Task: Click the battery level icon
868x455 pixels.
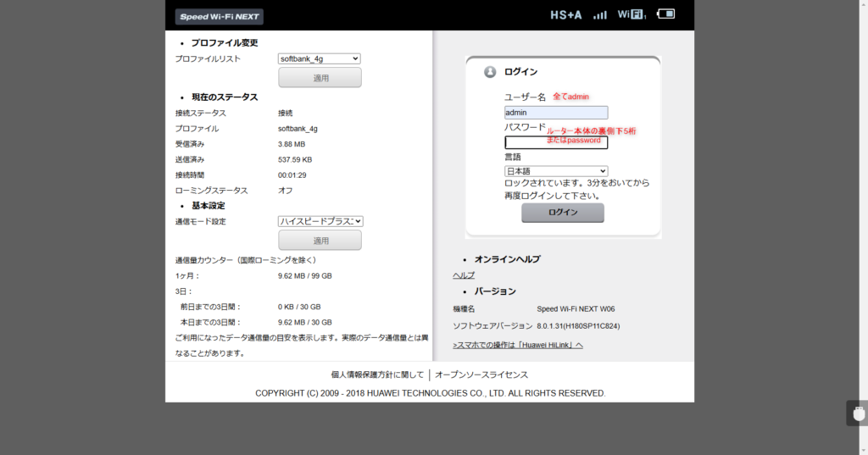Action: coord(666,14)
